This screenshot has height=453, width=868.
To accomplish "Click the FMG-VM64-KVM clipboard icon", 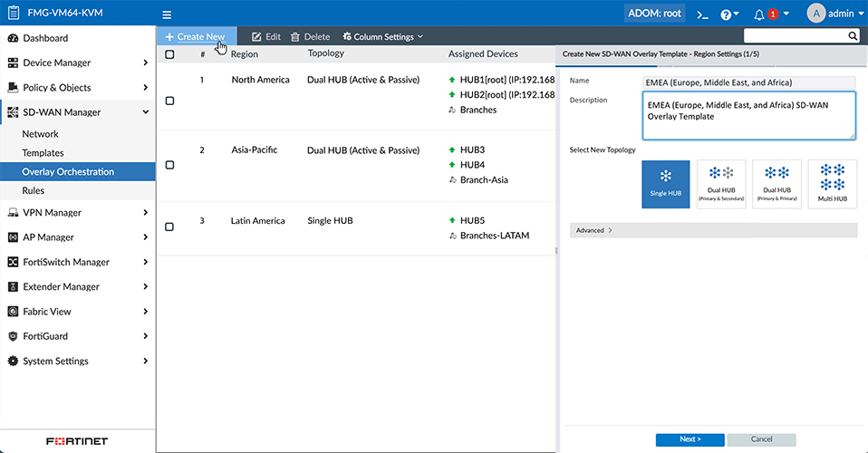I will pyautogui.click(x=14, y=13).
